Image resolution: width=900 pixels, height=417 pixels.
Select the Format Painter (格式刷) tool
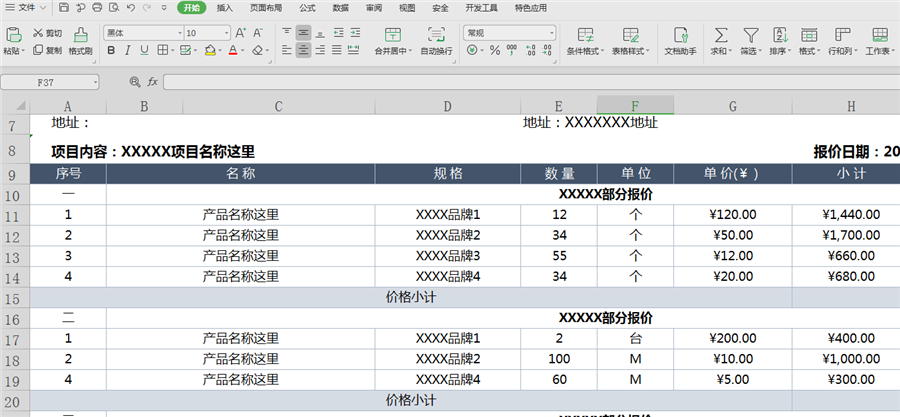coord(81,41)
